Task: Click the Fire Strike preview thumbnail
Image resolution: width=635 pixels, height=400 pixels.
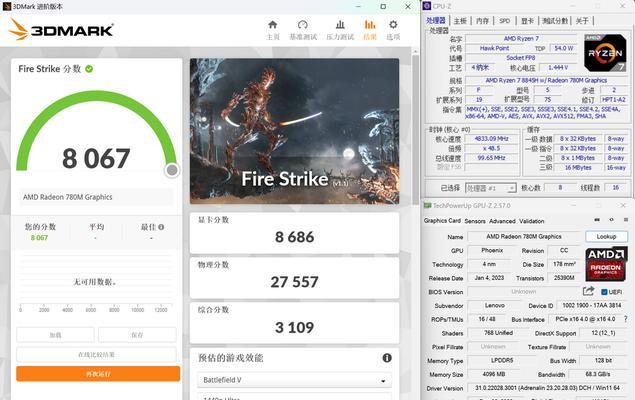Action: point(294,131)
